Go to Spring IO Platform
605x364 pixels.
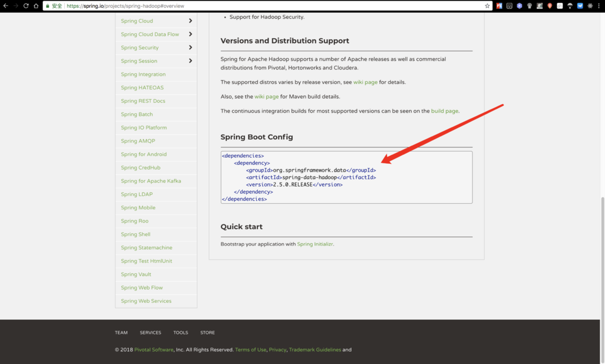tap(143, 128)
